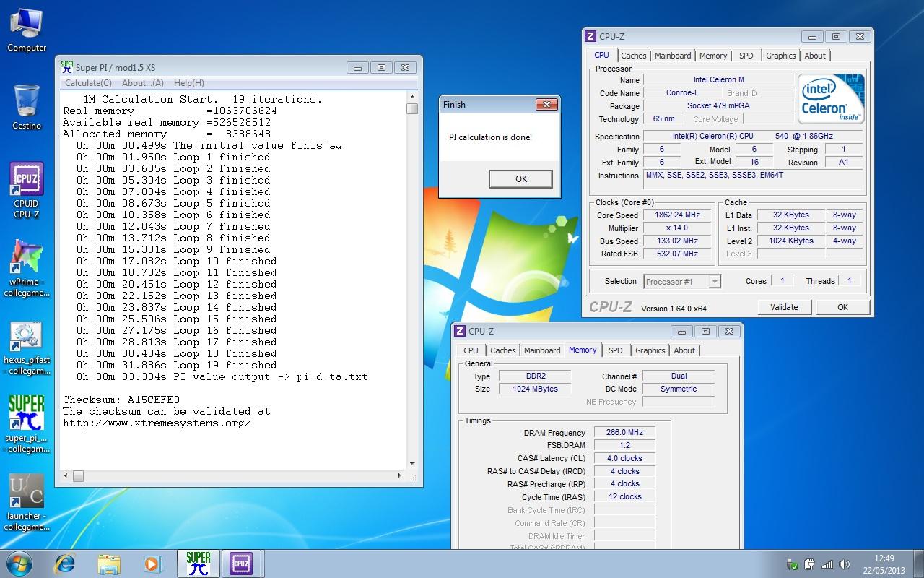Click the volume speaker tray icon
This screenshot has height=578, width=924.
coord(845,564)
